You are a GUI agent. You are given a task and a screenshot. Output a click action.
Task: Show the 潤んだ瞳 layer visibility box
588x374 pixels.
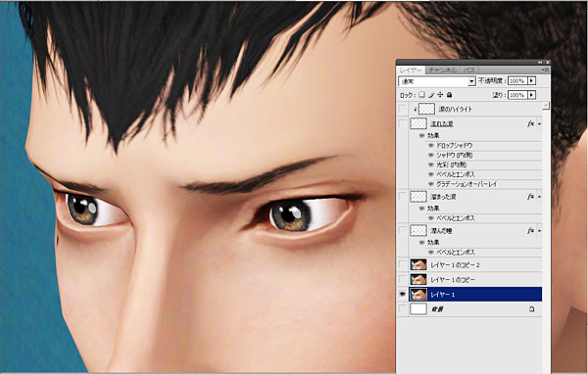coord(403,230)
